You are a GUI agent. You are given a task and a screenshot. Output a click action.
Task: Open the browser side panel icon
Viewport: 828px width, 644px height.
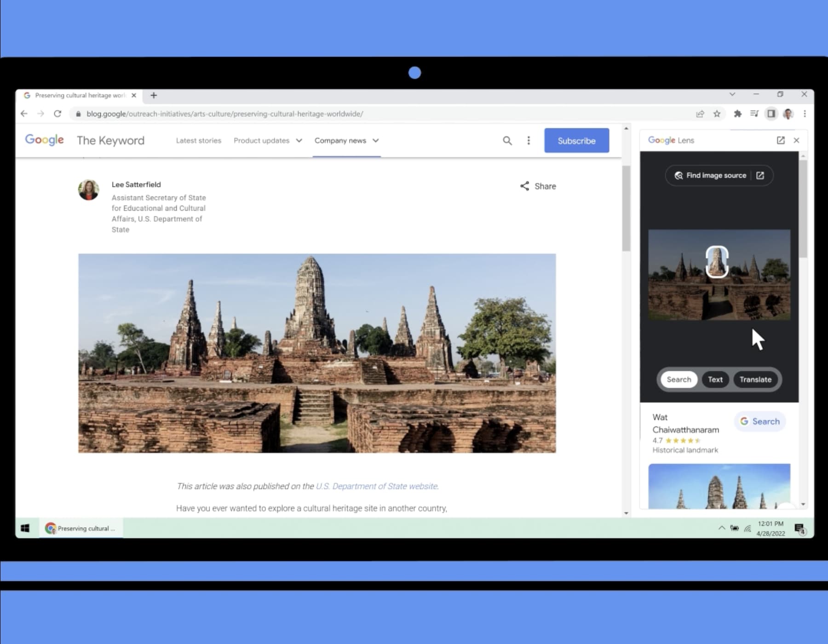tap(770, 114)
